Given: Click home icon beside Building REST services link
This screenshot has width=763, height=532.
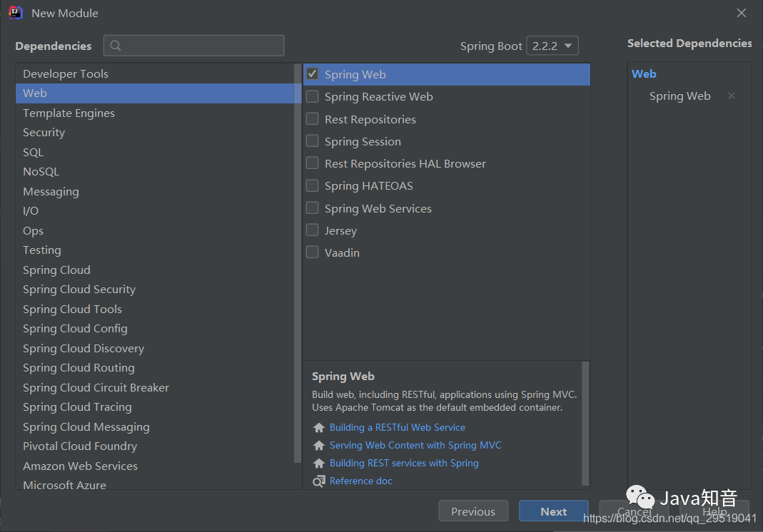Looking at the screenshot, I should 319,463.
